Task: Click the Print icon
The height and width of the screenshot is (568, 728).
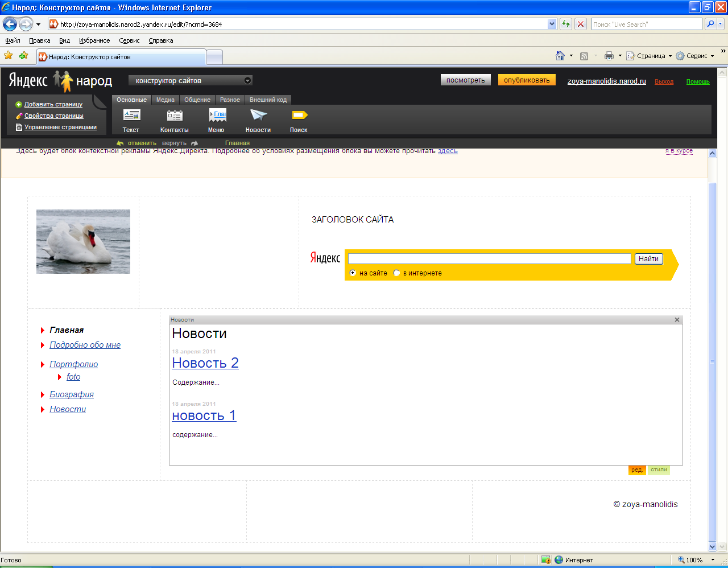Action: tap(609, 56)
